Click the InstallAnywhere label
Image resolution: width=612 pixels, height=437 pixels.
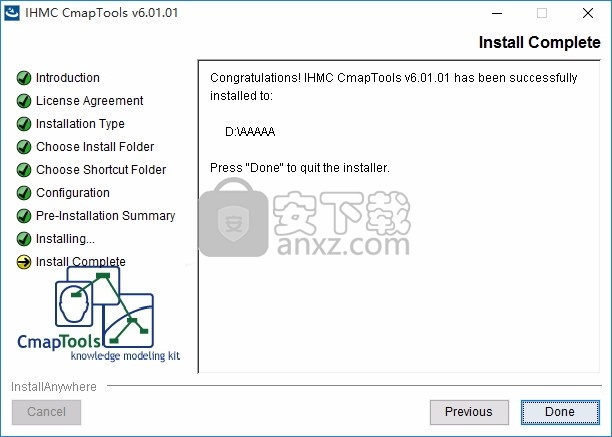[54, 387]
